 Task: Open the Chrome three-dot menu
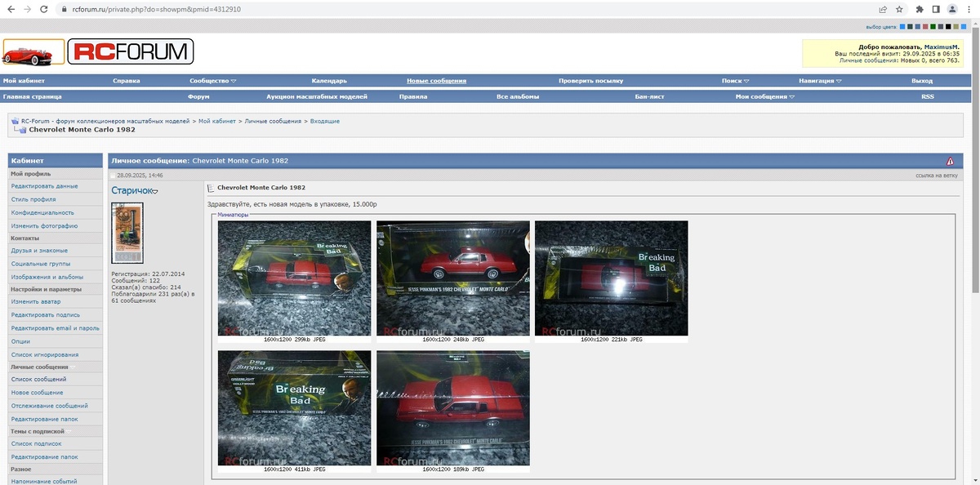coord(969,9)
